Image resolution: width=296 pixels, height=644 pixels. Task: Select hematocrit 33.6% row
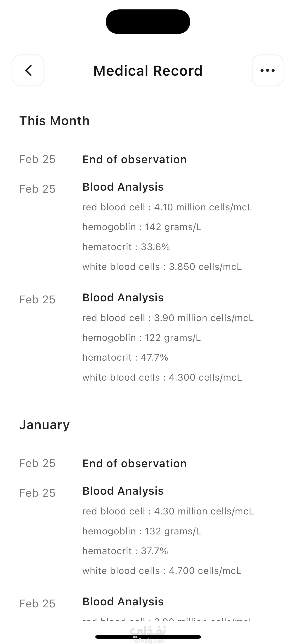coord(126,247)
